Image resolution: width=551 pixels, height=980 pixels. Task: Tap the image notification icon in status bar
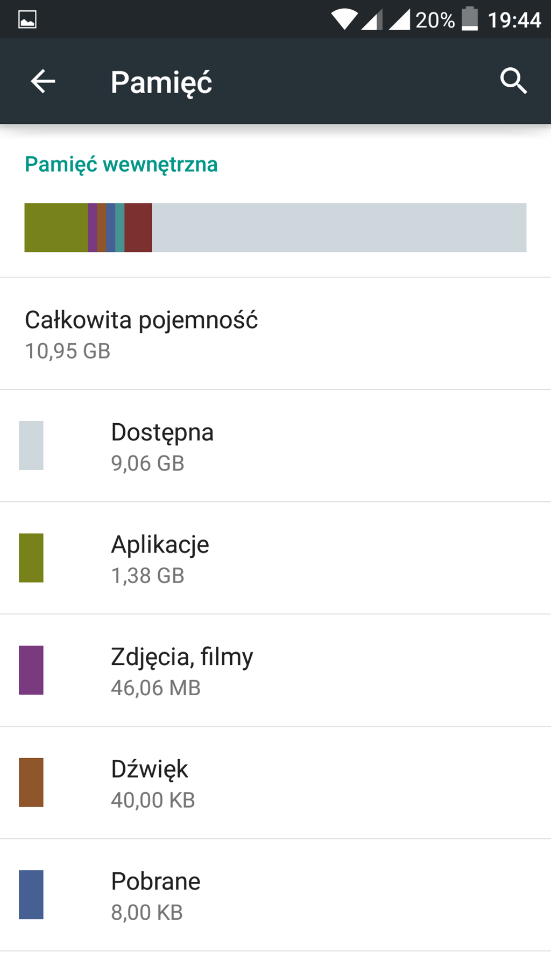click(x=27, y=20)
